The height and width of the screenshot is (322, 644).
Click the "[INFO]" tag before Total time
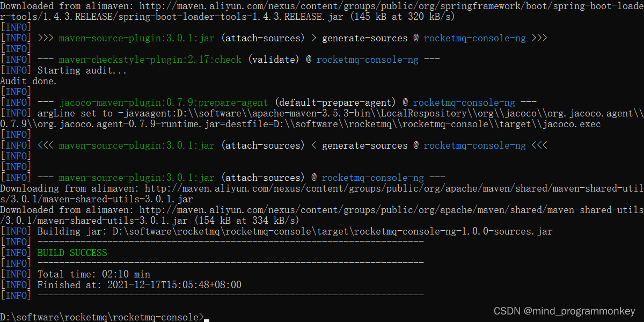[16, 274]
